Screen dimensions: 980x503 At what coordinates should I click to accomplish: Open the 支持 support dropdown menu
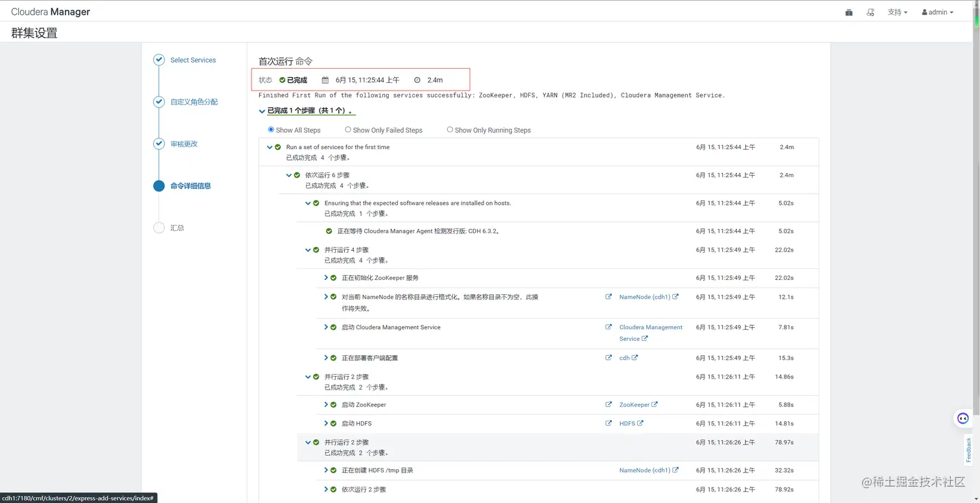897,12
